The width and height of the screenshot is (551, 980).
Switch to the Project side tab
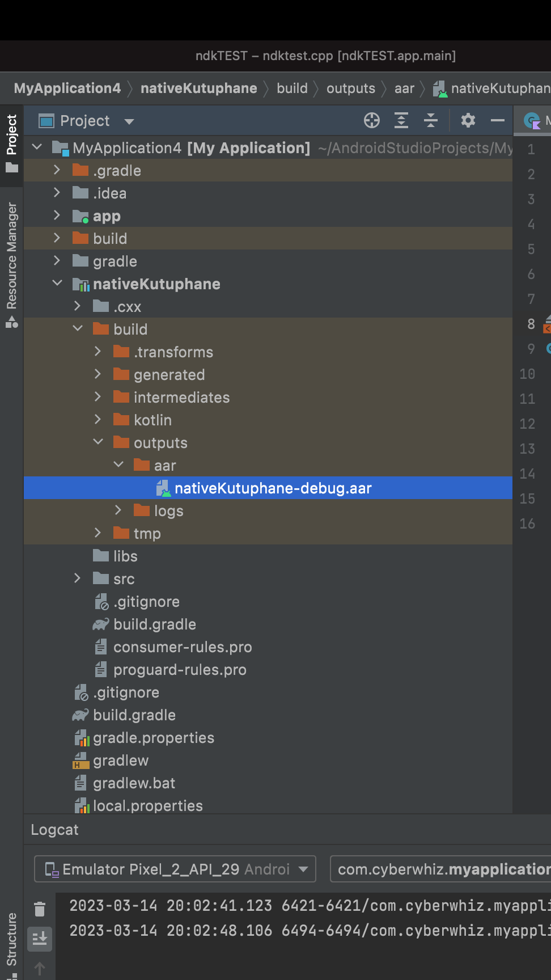12,144
